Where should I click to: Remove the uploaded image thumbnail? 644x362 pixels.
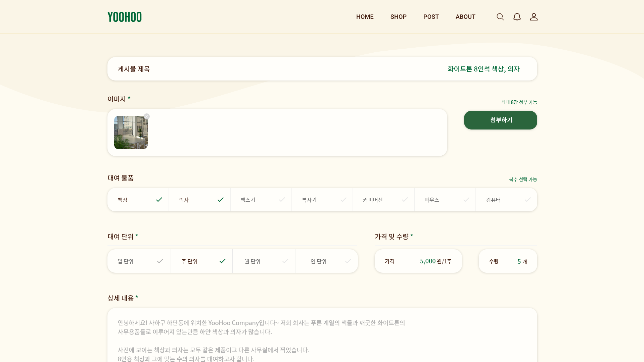pyautogui.click(x=147, y=116)
